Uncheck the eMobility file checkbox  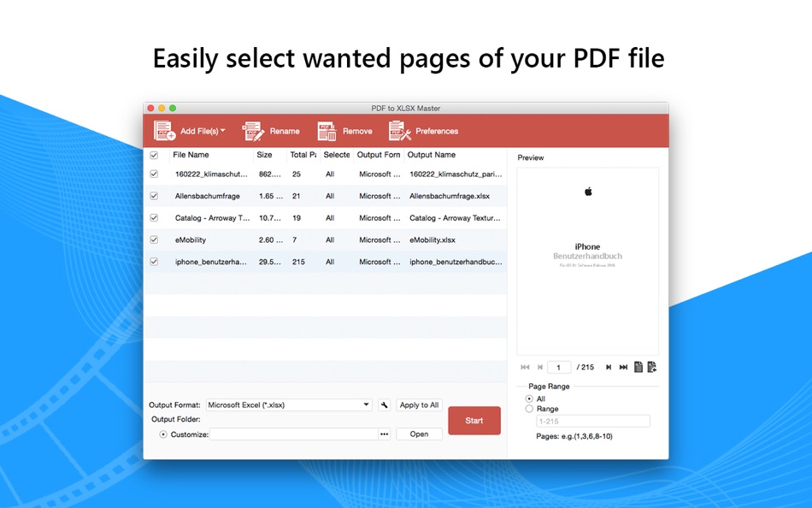coord(154,240)
